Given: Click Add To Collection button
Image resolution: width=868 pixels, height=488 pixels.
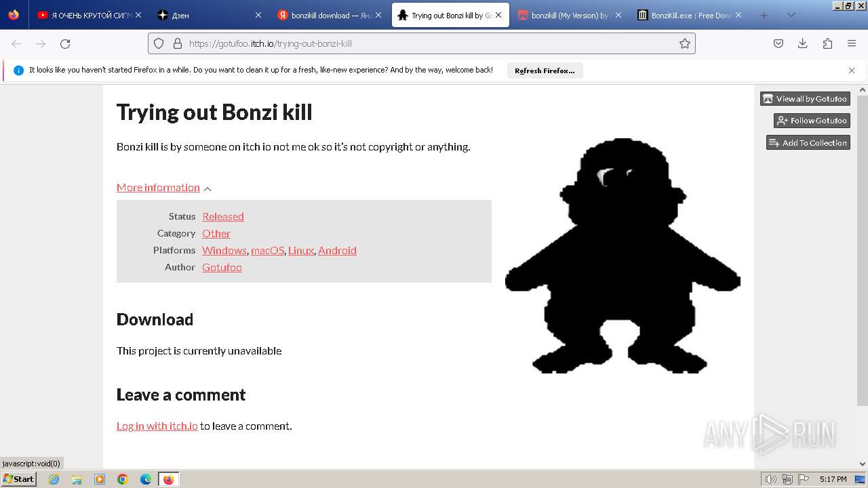Looking at the screenshot, I should 808,143.
